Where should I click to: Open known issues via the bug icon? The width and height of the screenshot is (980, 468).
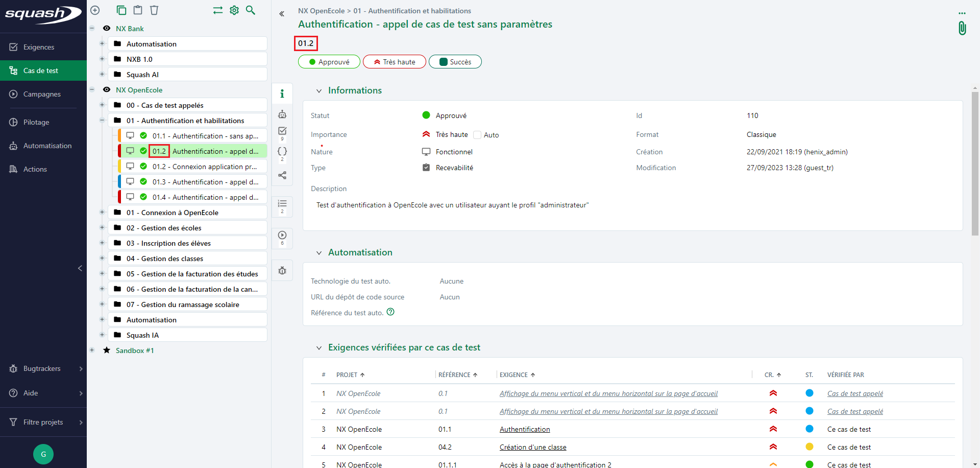[x=282, y=270]
